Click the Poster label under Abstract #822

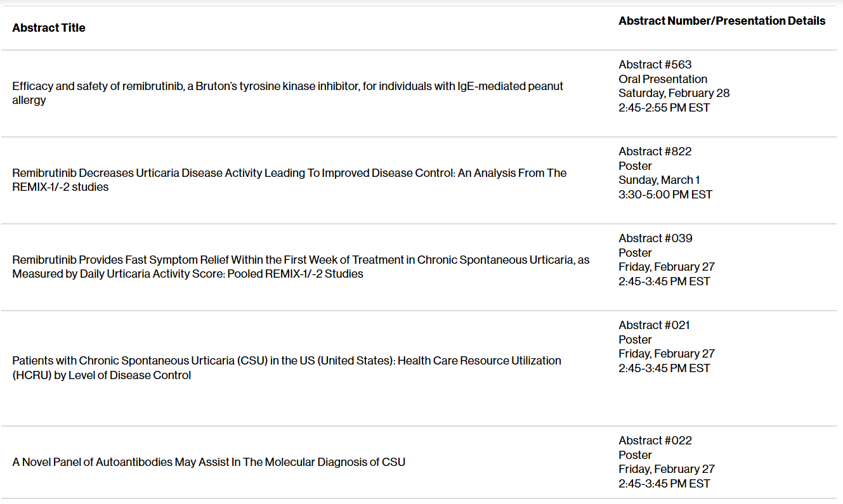[x=635, y=166]
